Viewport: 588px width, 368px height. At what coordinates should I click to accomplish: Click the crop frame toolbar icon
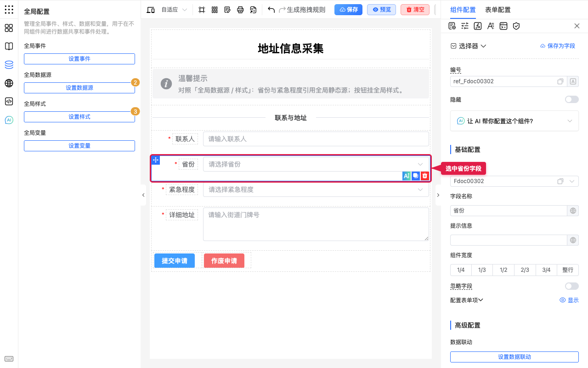[202, 10]
